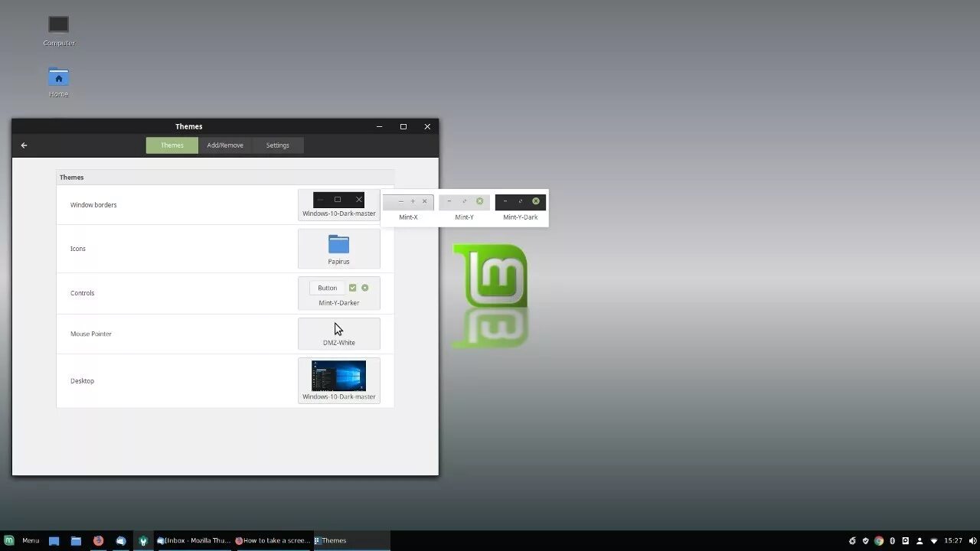Click the network status tray icon
Screen dimensions: 980x551
click(x=934, y=541)
